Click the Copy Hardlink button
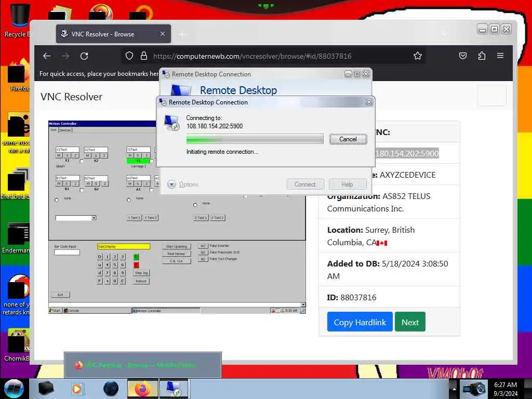This screenshot has height=399, width=532. [360, 322]
